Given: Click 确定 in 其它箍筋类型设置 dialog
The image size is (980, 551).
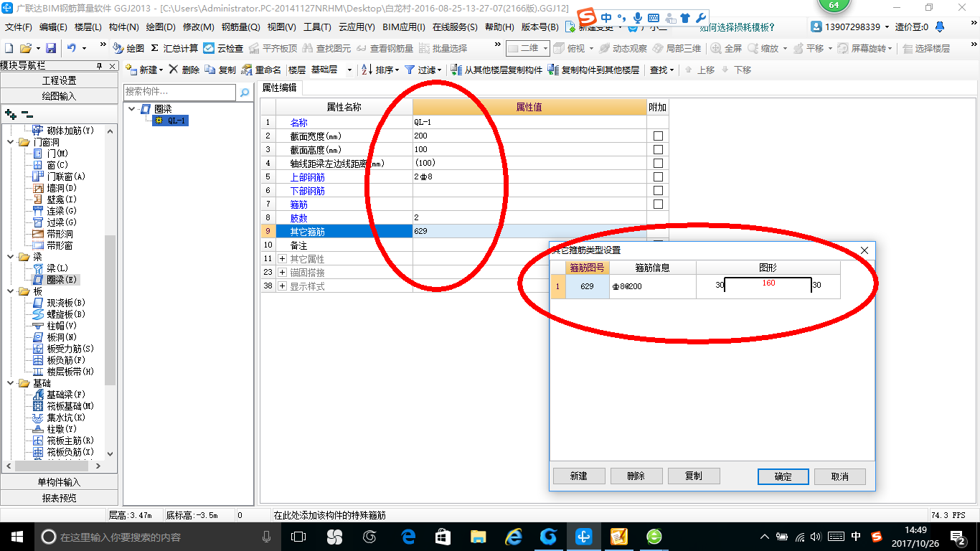Looking at the screenshot, I should click(783, 476).
